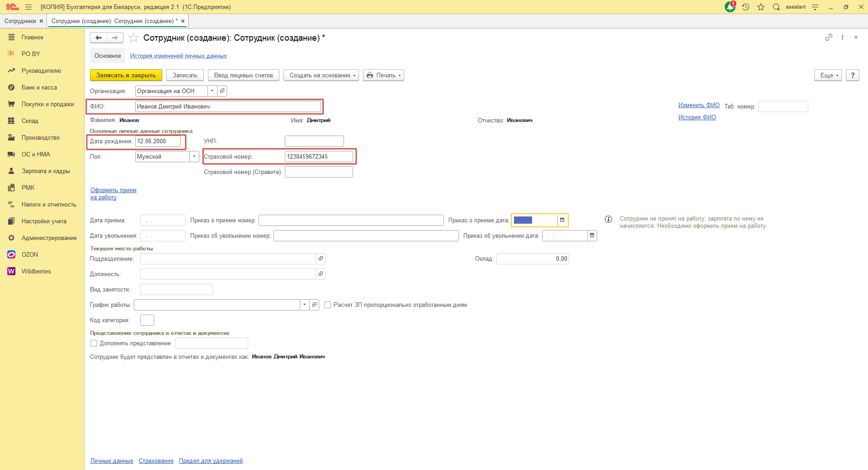Image resolution: width=868 pixels, height=470 pixels.
Task: Go back with the left arrow button
Action: (99, 38)
